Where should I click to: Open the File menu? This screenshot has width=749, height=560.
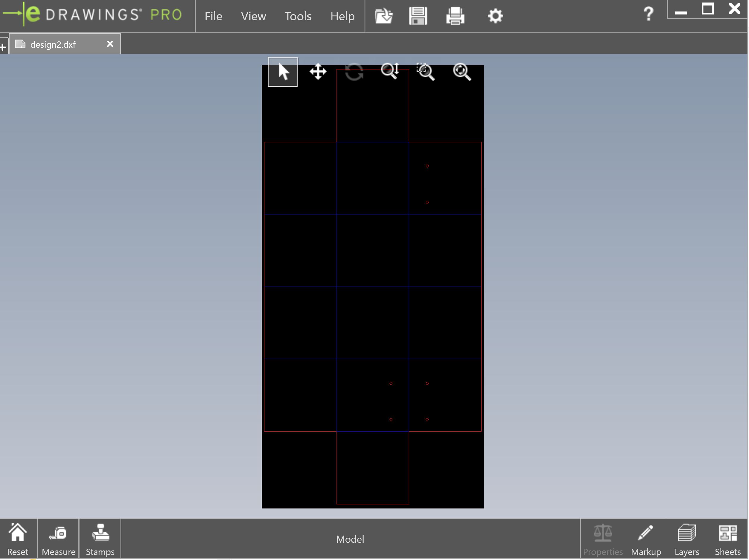tap(213, 16)
